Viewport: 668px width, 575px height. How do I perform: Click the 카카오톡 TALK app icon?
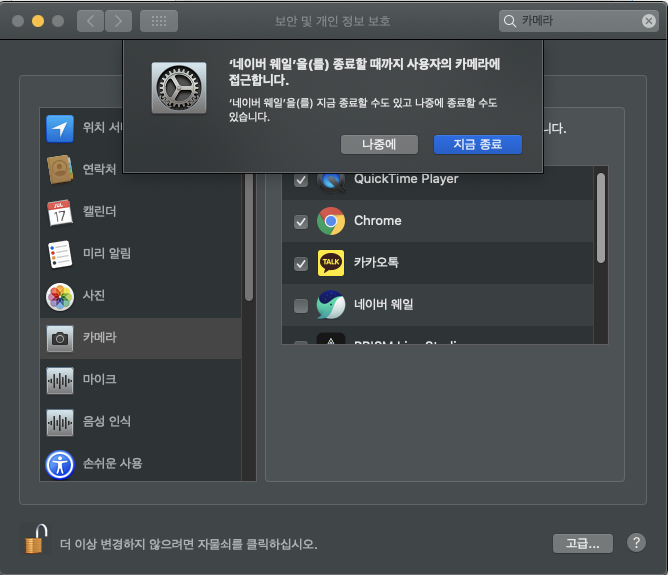[x=331, y=263]
